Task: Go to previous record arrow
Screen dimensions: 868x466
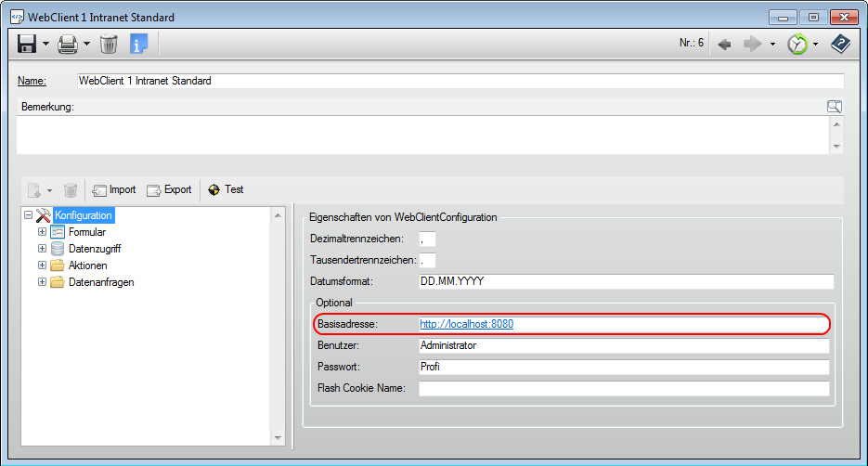Action: point(725,44)
